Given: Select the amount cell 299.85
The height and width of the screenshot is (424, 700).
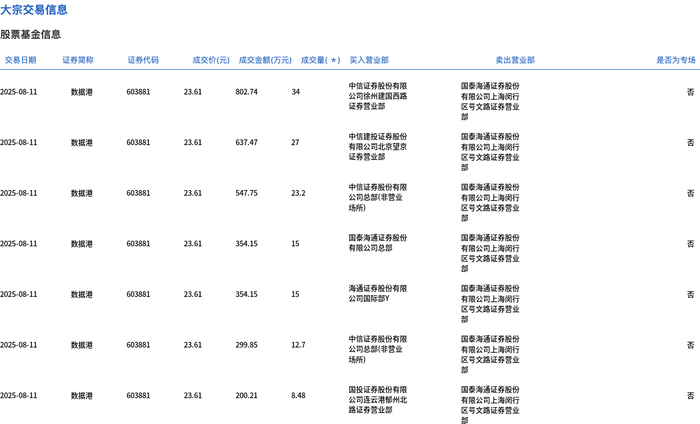Looking at the screenshot, I should [247, 345].
